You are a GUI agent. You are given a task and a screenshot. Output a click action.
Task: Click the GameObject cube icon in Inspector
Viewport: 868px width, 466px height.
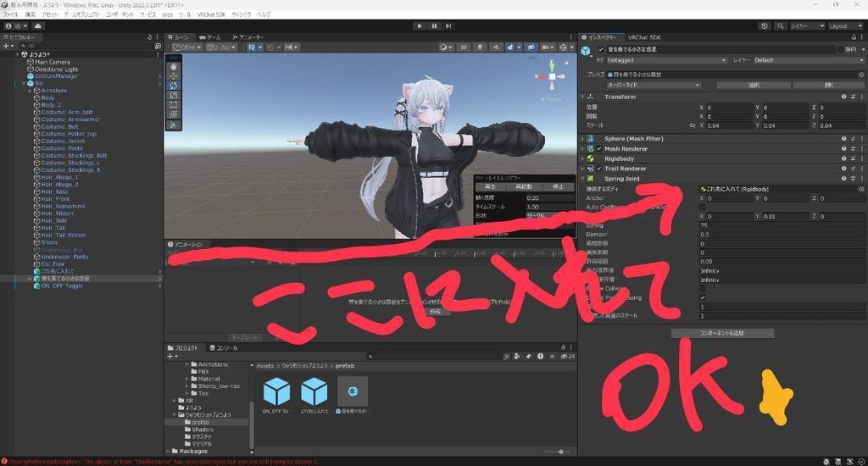pos(587,51)
